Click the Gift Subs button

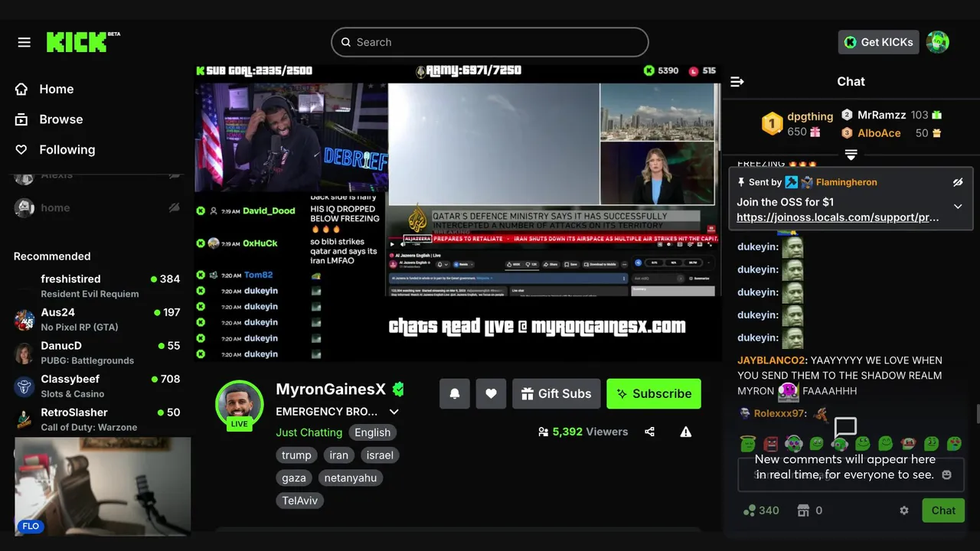557,393
